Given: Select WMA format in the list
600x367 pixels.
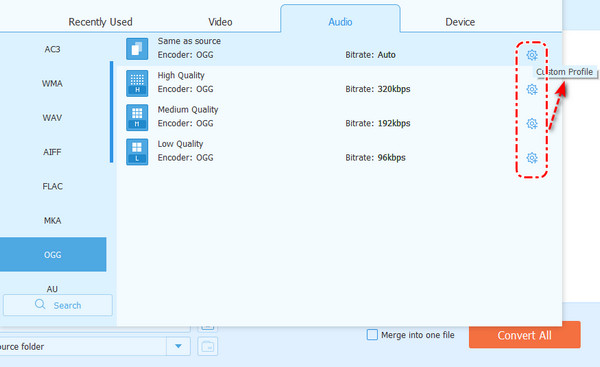Looking at the screenshot, I should [52, 83].
